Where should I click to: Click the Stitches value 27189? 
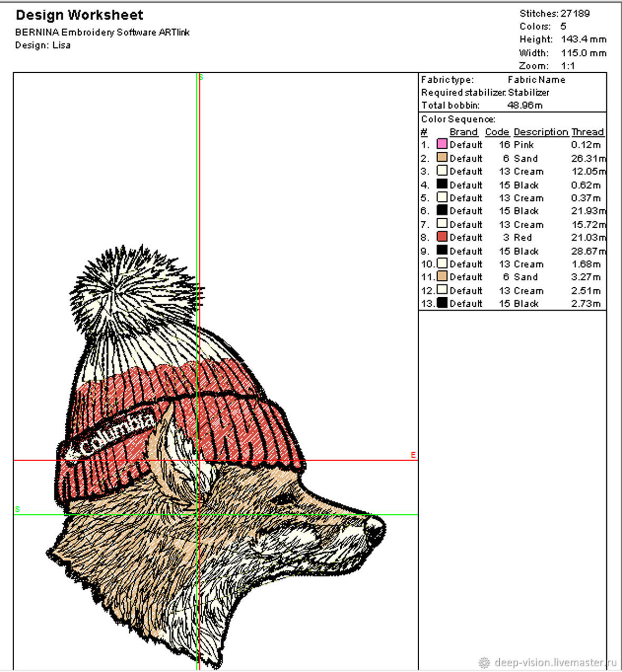click(575, 14)
